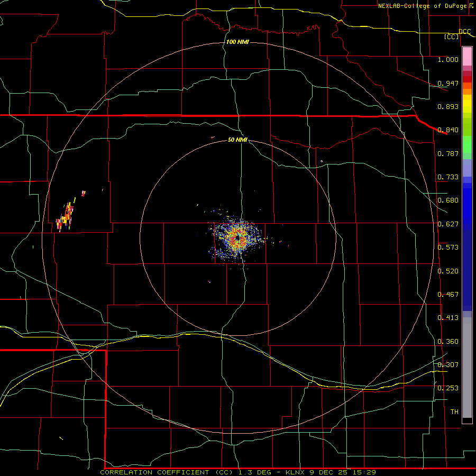Image resolution: width=476 pixels, height=476 pixels.
Task: Click the Correlation Coefficient product caption
Action: click(x=238, y=472)
